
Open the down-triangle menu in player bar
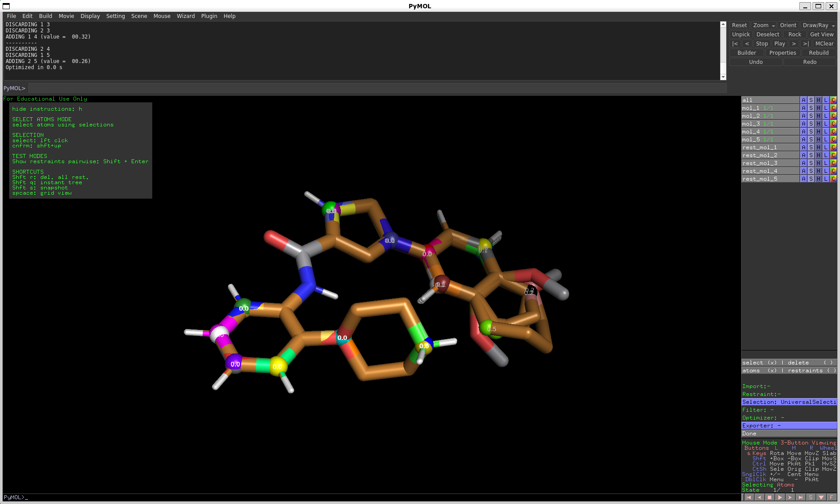(821, 497)
